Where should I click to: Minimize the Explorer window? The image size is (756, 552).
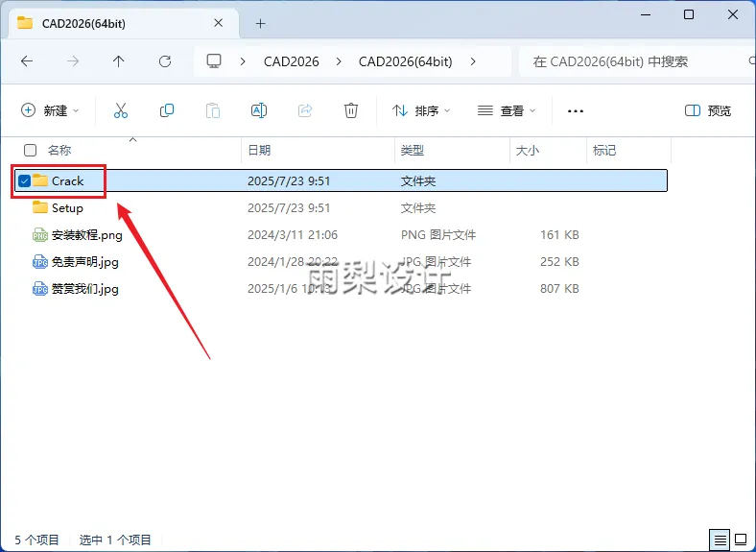[646, 14]
